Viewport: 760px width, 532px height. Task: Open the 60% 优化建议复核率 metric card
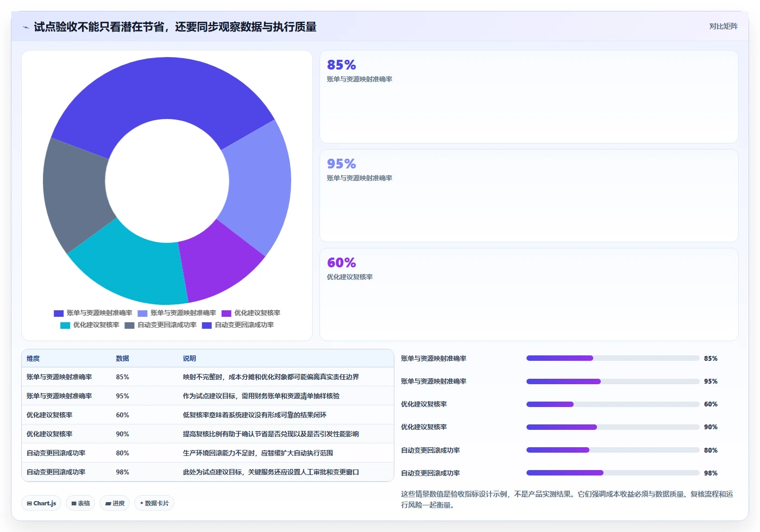(x=529, y=295)
